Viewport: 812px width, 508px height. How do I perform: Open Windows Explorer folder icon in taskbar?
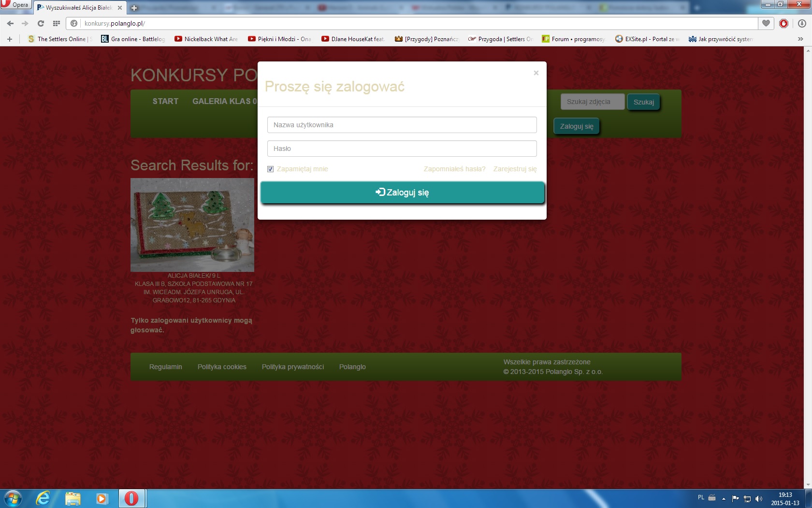click(x=72, y=498)
